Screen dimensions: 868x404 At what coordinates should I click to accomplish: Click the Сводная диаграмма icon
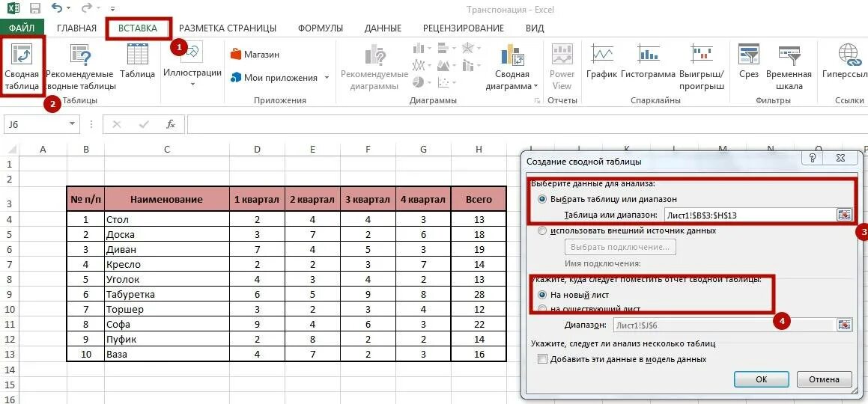[x=512, y=55]
